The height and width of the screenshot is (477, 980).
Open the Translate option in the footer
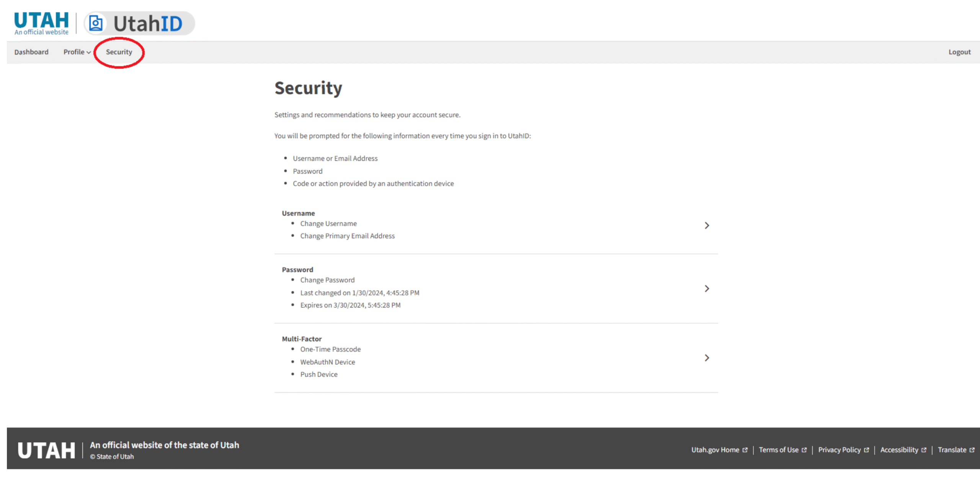pyautogui.click(x=953, y=450)
